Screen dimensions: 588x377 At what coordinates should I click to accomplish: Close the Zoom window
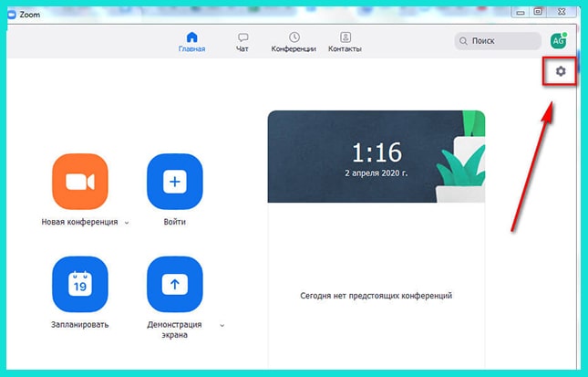tap(562, 12)
